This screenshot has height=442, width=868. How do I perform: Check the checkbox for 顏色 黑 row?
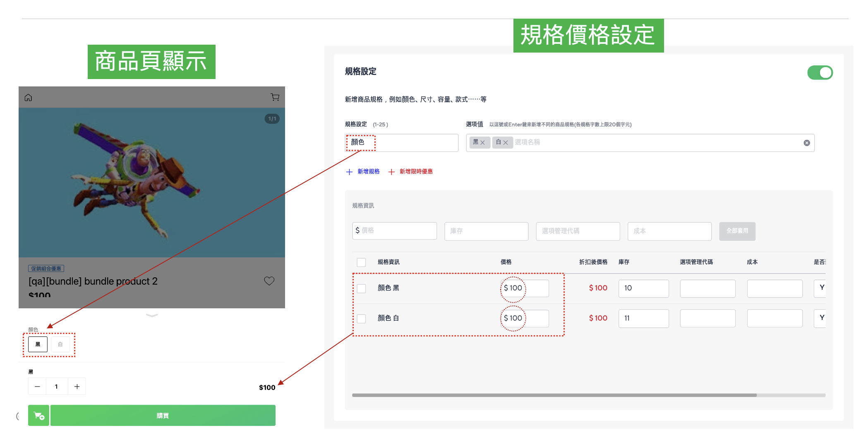pyautogui.click(x=362, y=288)
